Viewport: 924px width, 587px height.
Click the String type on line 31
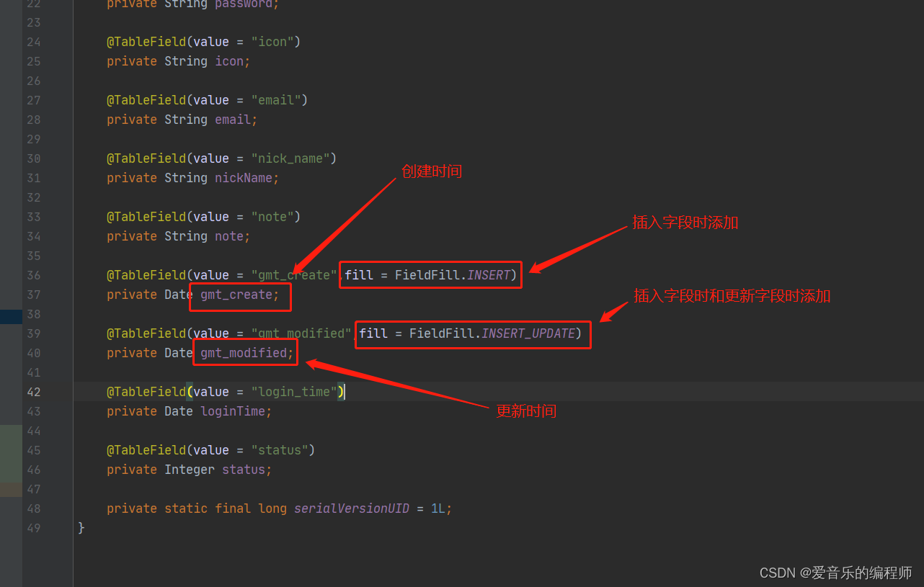pos(186,178)
